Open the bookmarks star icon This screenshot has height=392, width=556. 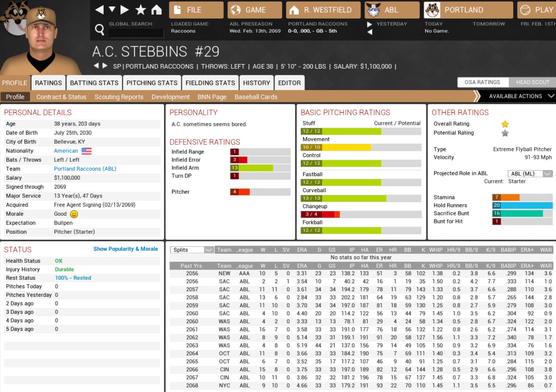click(x=141, y=10)
